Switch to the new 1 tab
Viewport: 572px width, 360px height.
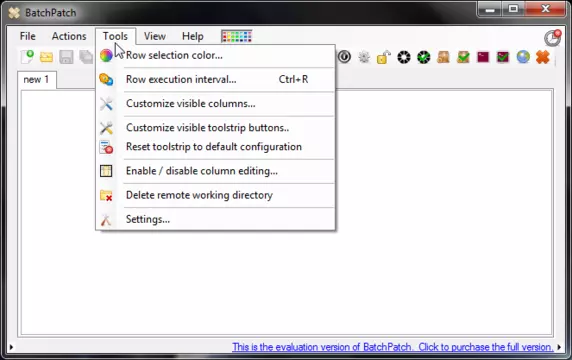[x=36, y=80]
